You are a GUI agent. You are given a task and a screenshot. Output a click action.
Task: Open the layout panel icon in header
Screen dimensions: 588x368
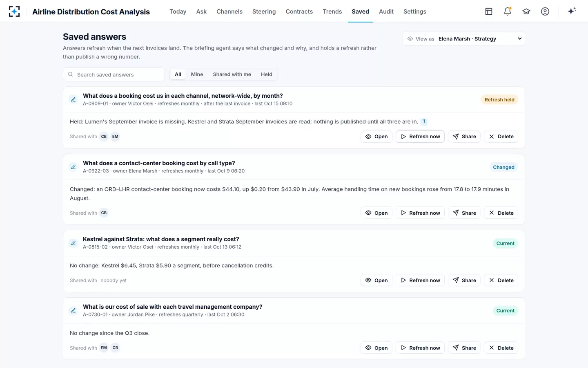pyautogui.click(x=489, y=11)
